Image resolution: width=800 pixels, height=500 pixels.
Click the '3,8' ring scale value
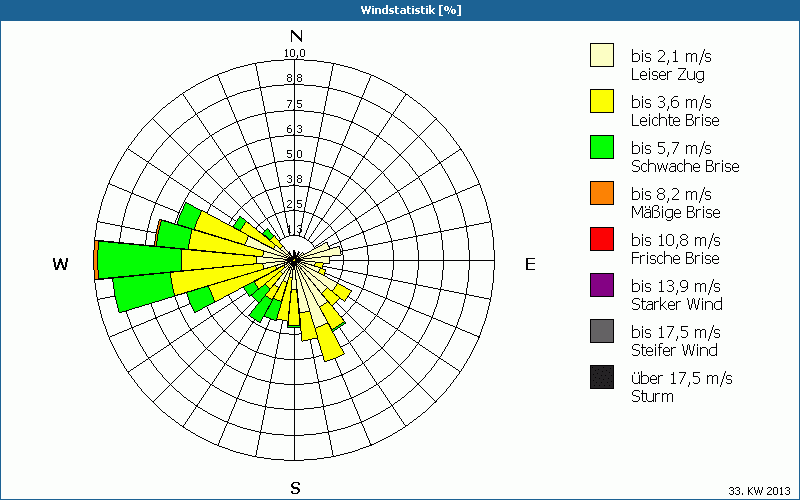294,179
